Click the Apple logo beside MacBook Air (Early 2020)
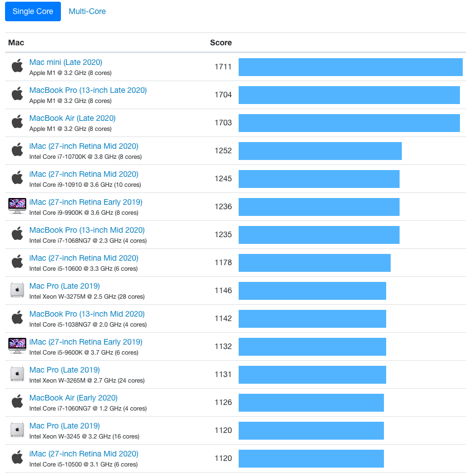 point(17,402)
